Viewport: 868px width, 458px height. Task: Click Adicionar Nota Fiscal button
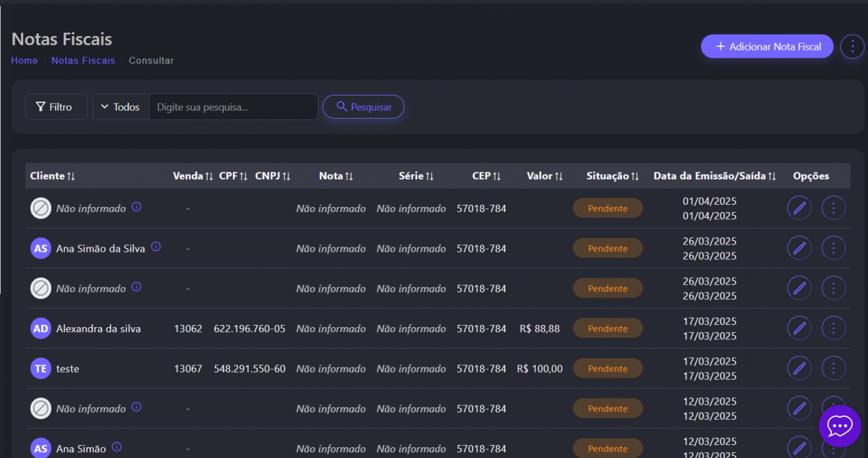coord(767,46)
